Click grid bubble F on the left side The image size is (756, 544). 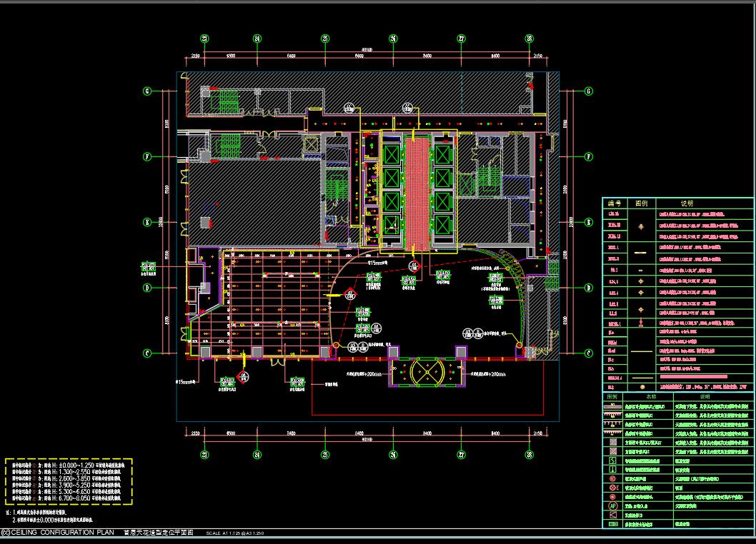[x=148, y=156]
